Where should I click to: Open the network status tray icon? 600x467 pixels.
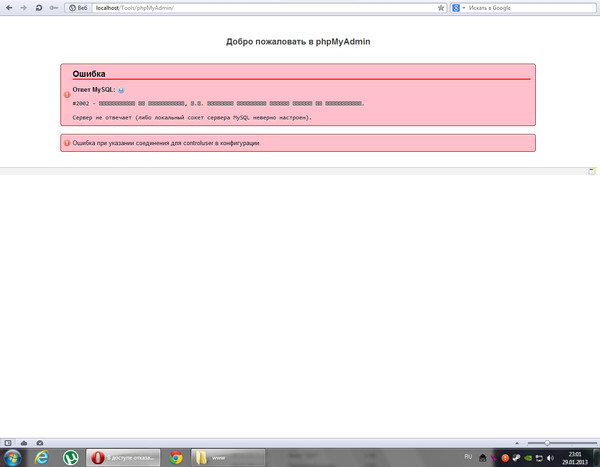[x=539, y=458]
